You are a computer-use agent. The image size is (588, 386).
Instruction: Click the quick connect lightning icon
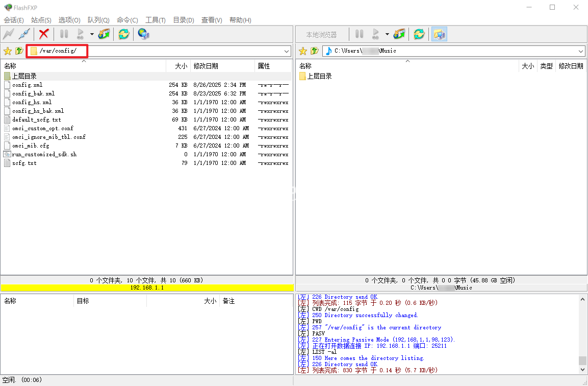pyautogui.click(x=8, y=34)
